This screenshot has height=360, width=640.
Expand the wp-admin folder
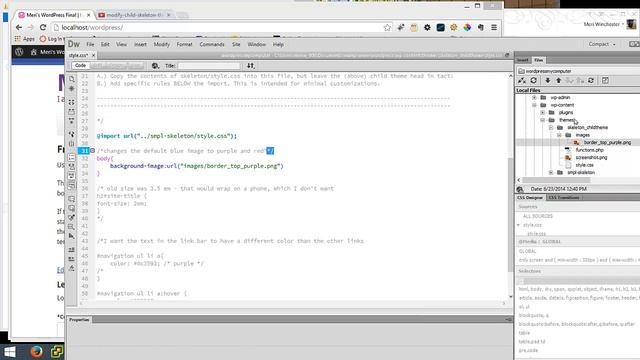click(534, 98)
